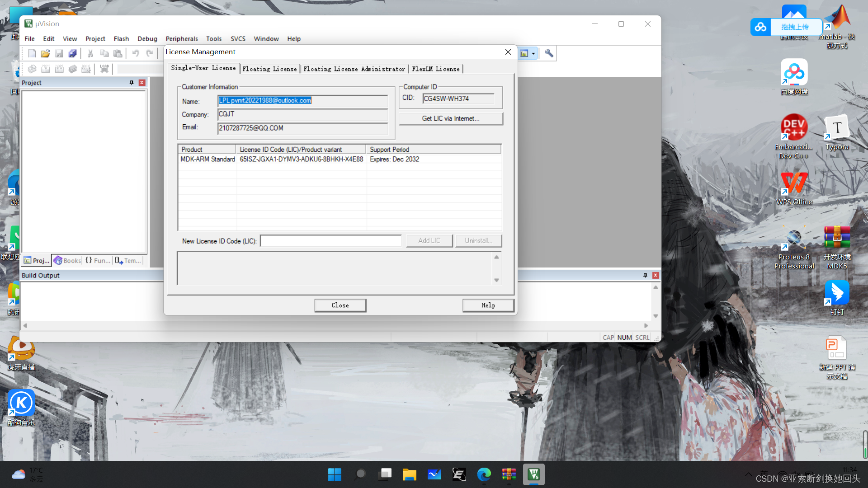Pin the Project panel with pushpin icon
The height and width of the screenshot is (488, 868).
[x=132, y=83]
